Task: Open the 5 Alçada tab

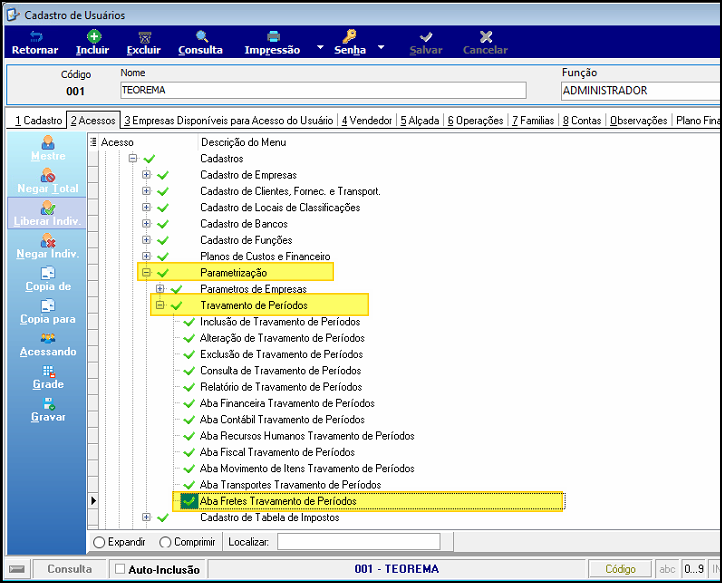Action: click(419, 121)
